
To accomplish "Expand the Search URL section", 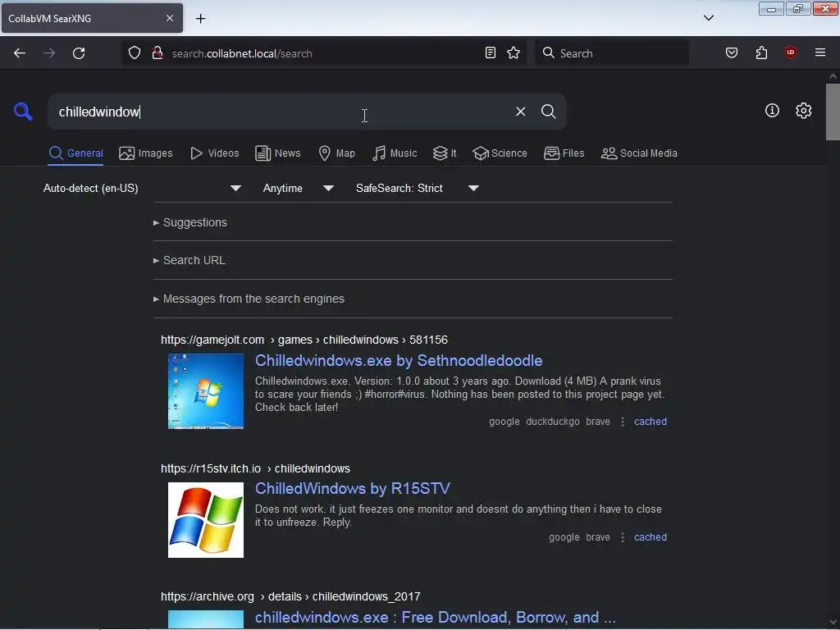I will (x=189, y=260).
